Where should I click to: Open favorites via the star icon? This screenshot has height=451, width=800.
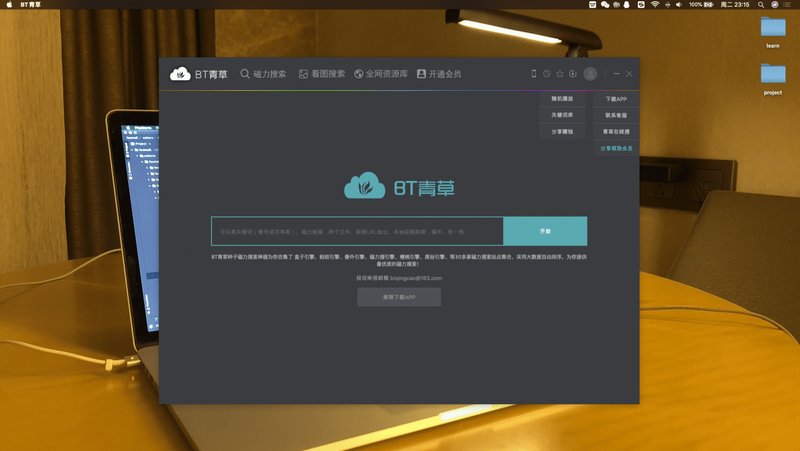tap(560, 73)
